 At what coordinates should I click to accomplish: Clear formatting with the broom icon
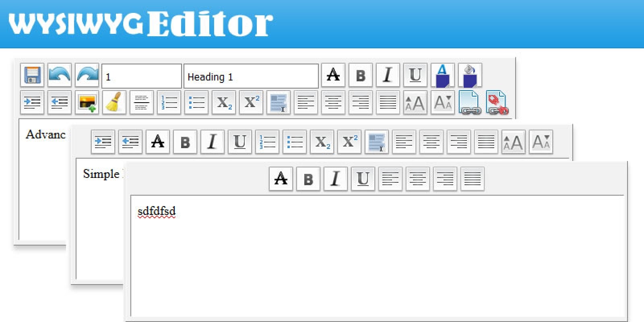point(114,103)
